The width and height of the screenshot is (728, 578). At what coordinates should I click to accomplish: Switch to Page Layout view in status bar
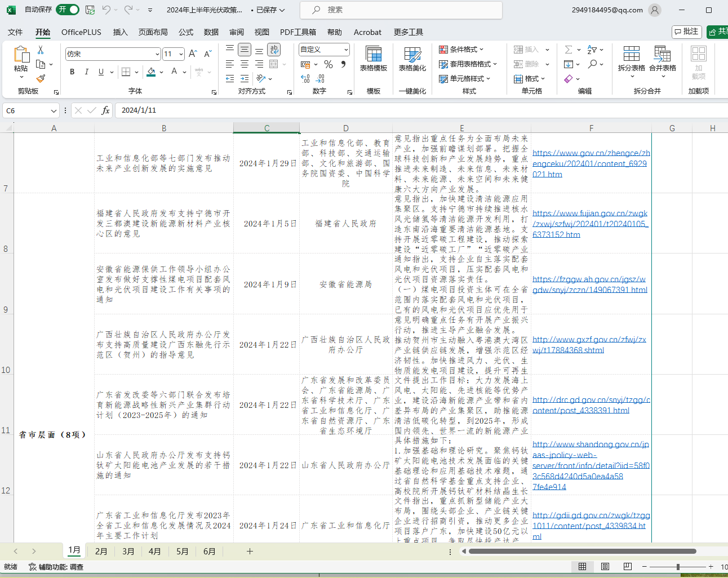click(x=605, y=567)
